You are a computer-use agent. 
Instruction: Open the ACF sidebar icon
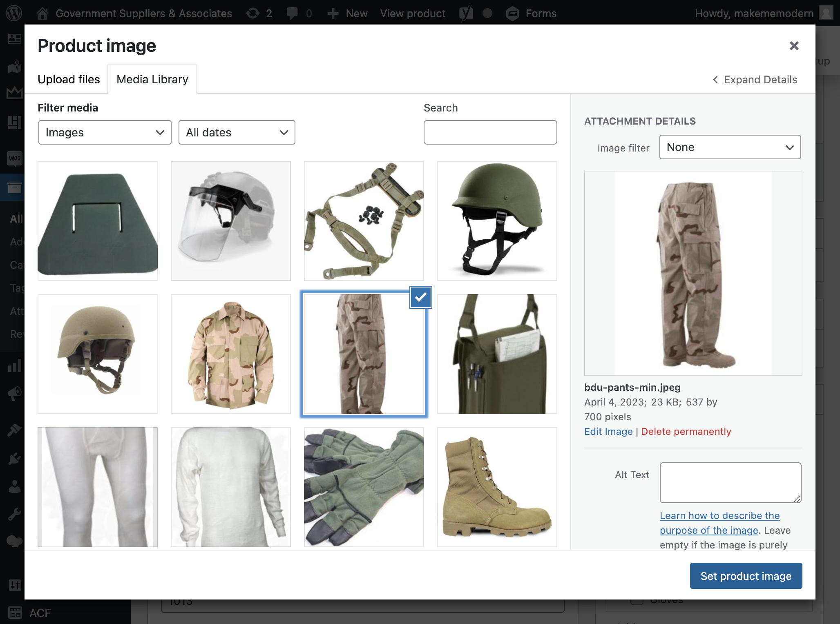15,613
